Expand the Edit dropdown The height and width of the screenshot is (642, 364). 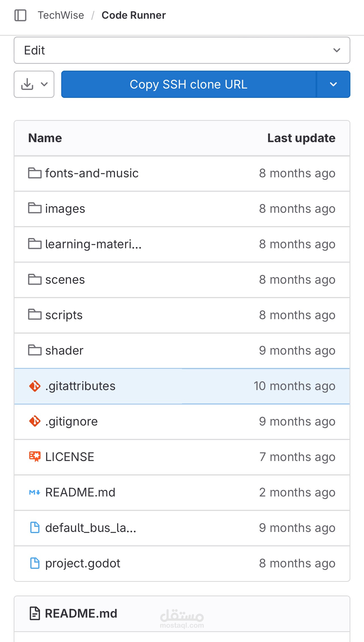(182, 50)
